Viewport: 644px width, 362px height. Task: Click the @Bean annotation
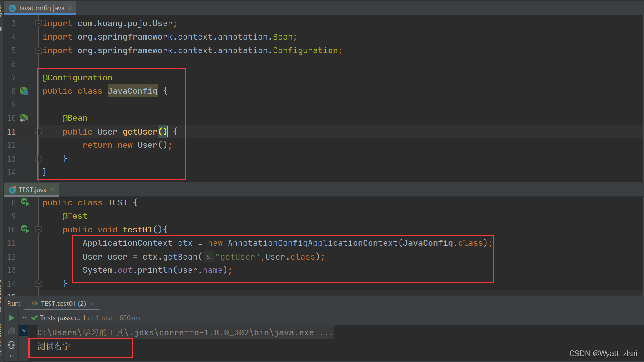click(75, 118)
